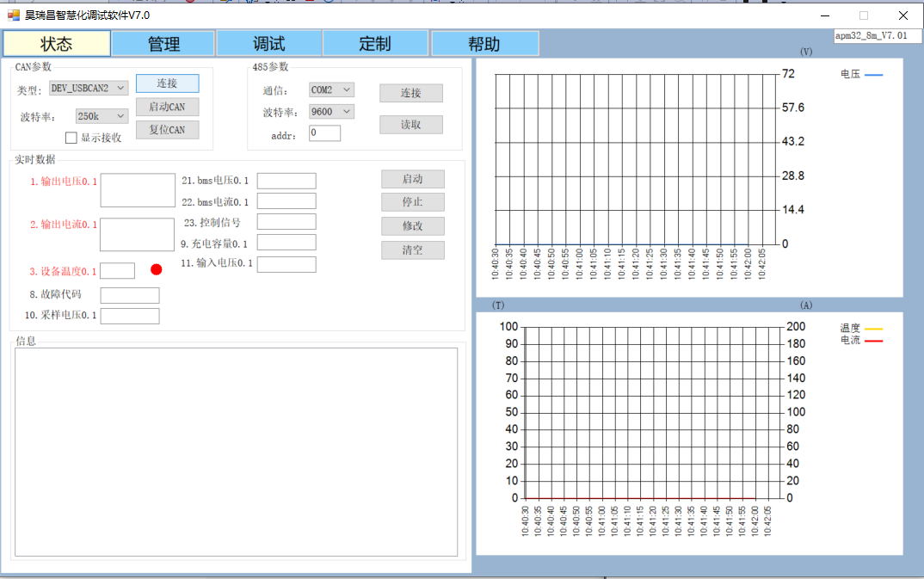
Task: Click the blue 电压 legend swatch
Action: tap(873, 76)
